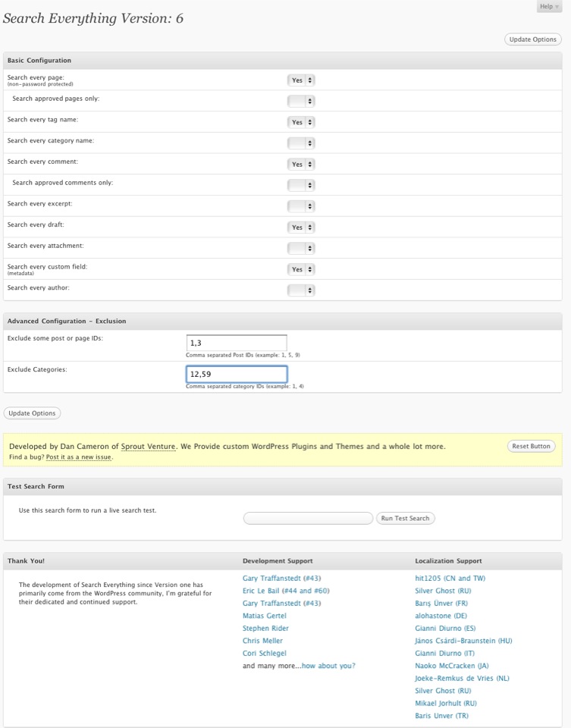Image resolution: width=571 pixels, height=728 pixels.
Task: Click the test search text box
Action: (x=308, y=519)
